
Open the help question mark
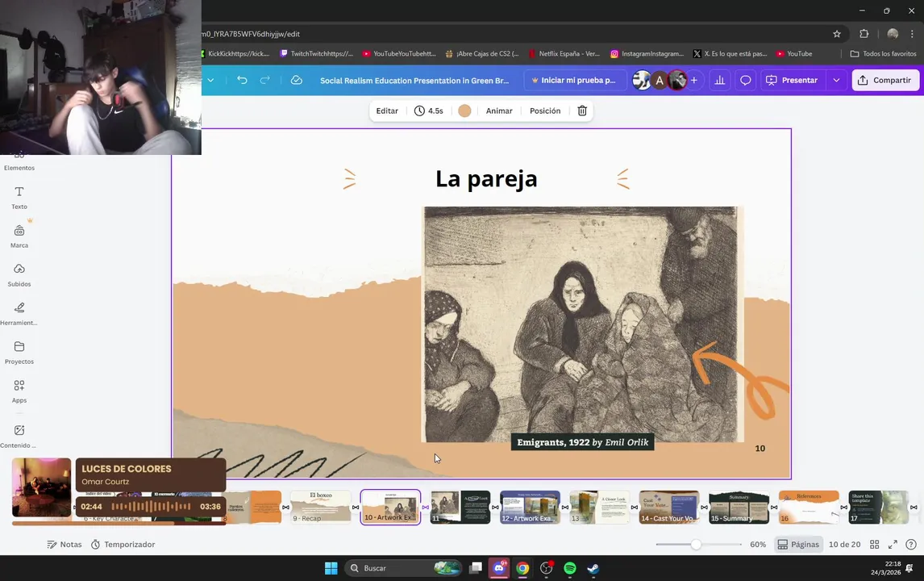click(x=911, y=545)
